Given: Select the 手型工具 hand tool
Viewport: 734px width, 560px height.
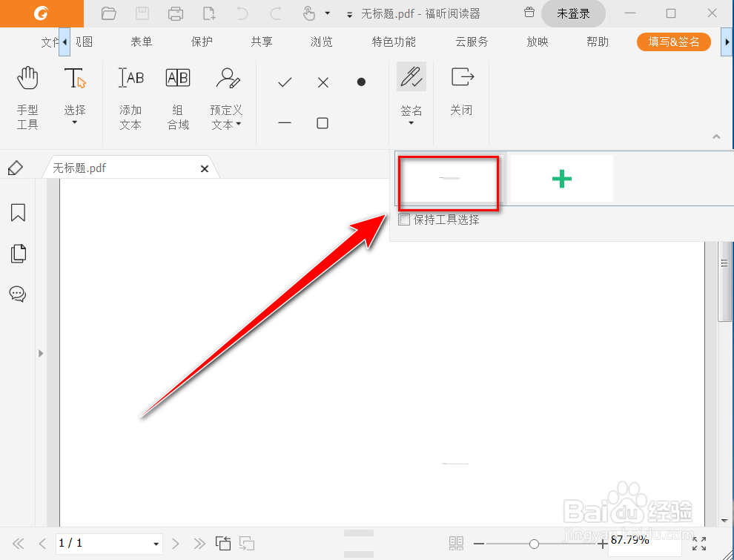Looking at the screenshot, I should (x=27, y=97).
